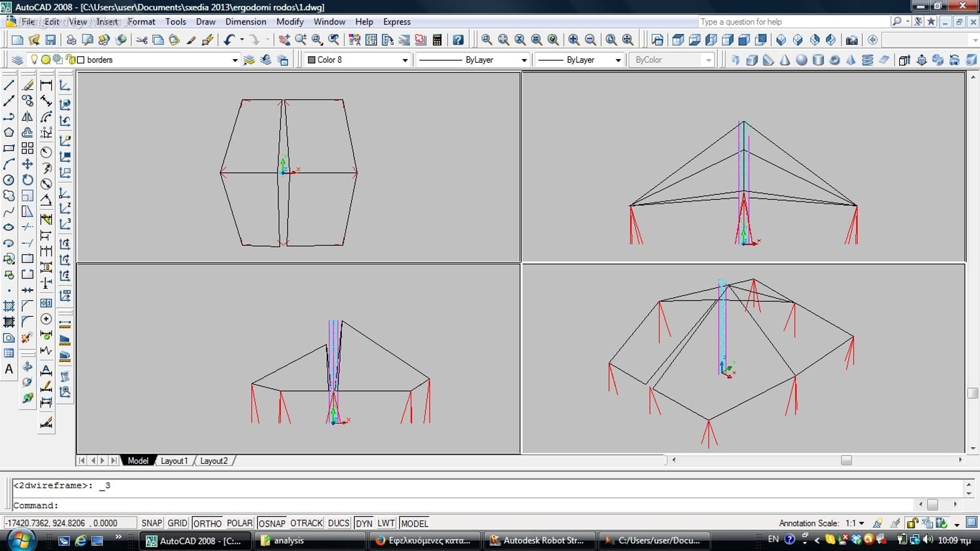Select the Sphere 3D modeling tool

tap(801, 60)
